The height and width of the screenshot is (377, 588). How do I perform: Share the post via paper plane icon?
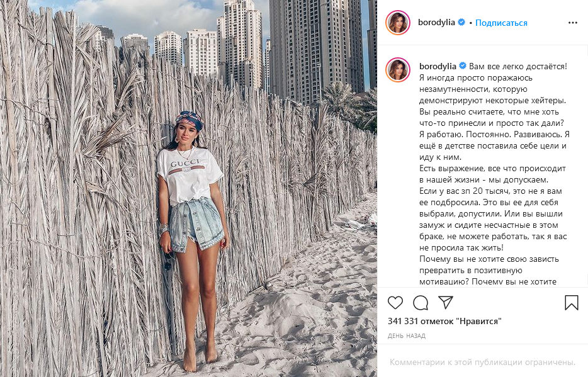coord(446,302)
